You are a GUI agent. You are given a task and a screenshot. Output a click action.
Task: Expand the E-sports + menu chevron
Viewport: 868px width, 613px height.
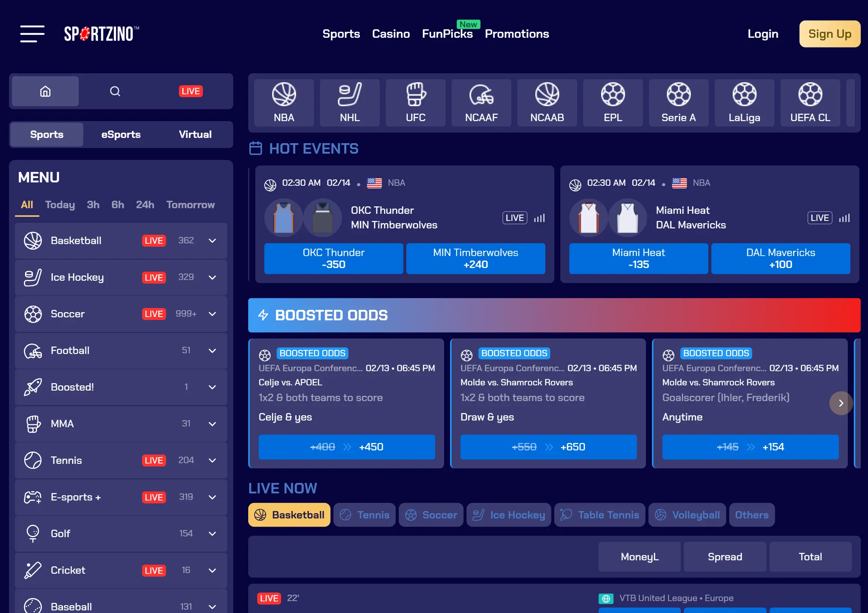point(212,497)
